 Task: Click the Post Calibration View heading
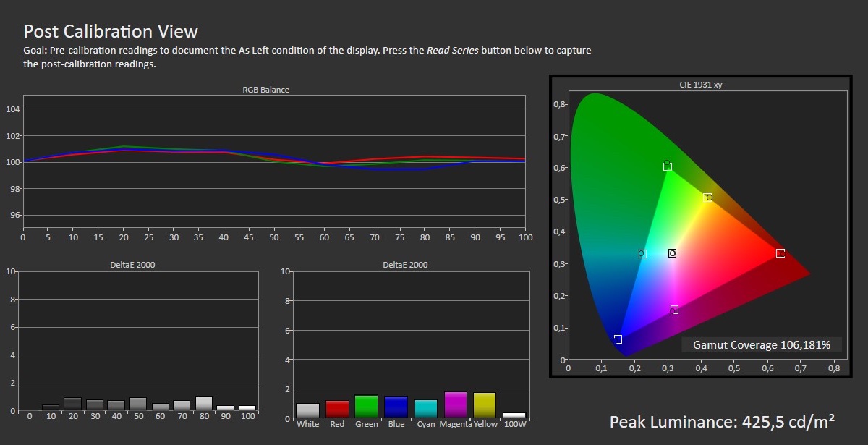[111, 31]
